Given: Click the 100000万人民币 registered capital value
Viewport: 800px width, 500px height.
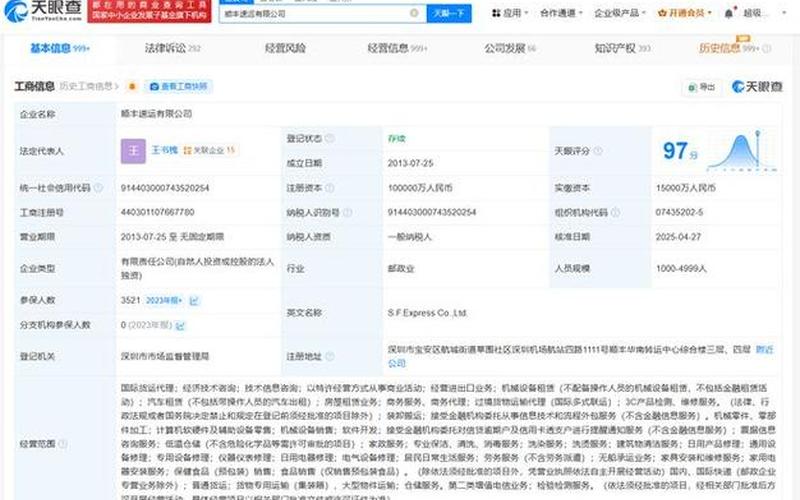Looking at the screenshot, I should [x=420, y=188].
